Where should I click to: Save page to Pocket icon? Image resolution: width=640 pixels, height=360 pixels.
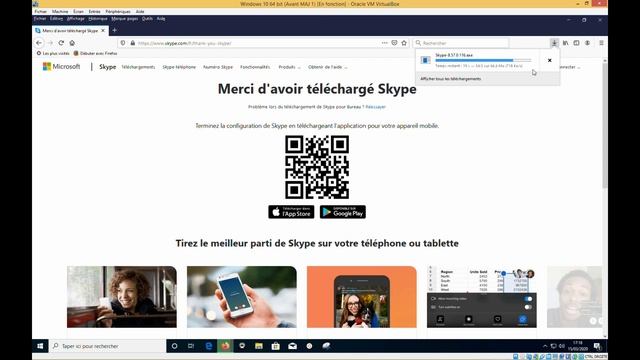(394, 43)
